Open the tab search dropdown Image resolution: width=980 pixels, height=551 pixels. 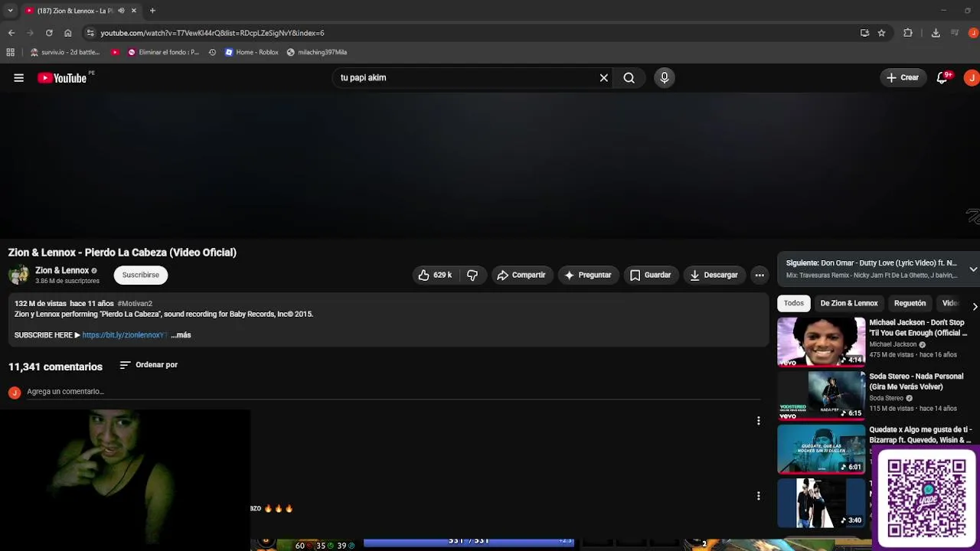point(10,11)
